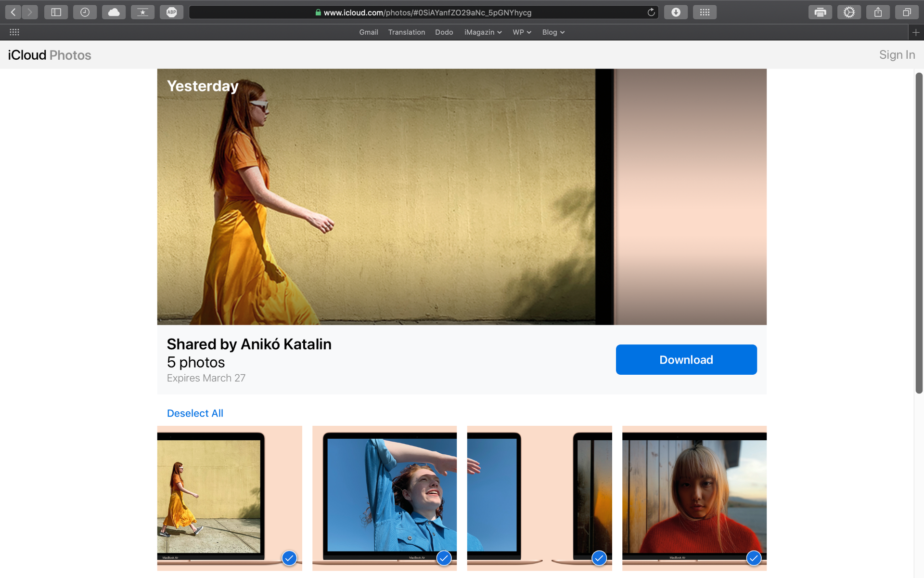
Task: Click the blue Download button
Action: click(x=686, y=360)
